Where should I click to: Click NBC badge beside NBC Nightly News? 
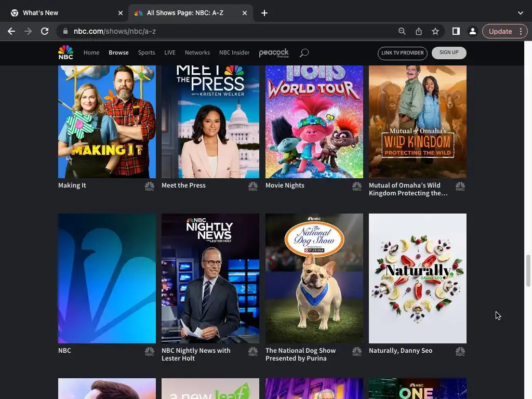[x=253, y=351]
